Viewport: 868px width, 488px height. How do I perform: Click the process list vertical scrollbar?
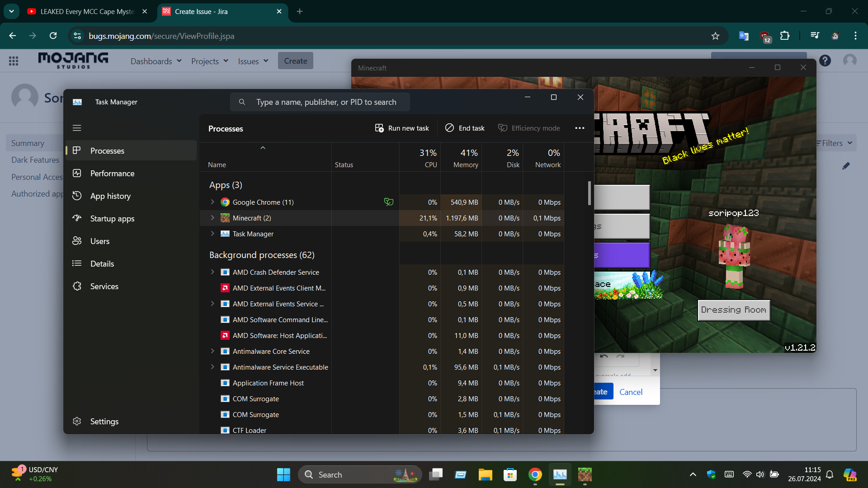tap(589, 193)
